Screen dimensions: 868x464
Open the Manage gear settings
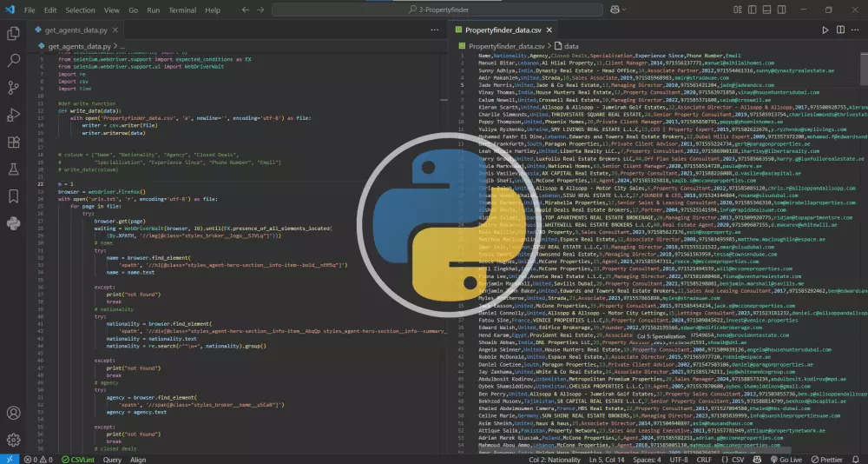pyautogui.click(x=13, y=441)
